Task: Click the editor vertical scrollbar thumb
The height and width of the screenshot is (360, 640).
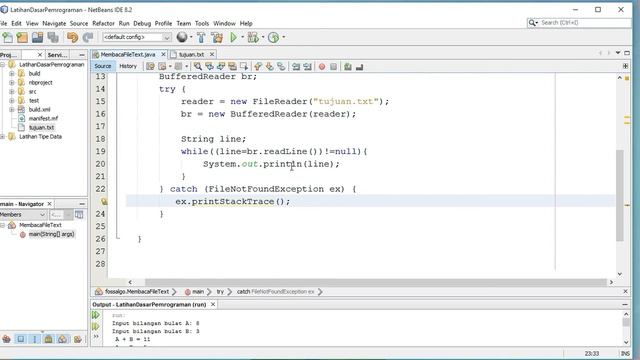Action: pyautogui.click(x=620, y=195)
